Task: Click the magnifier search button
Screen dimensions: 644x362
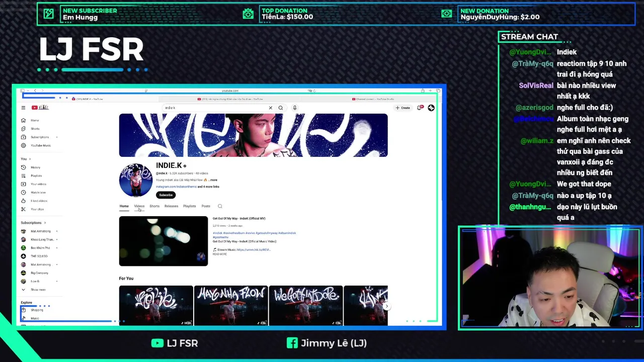Action: (x=281, y=108)
